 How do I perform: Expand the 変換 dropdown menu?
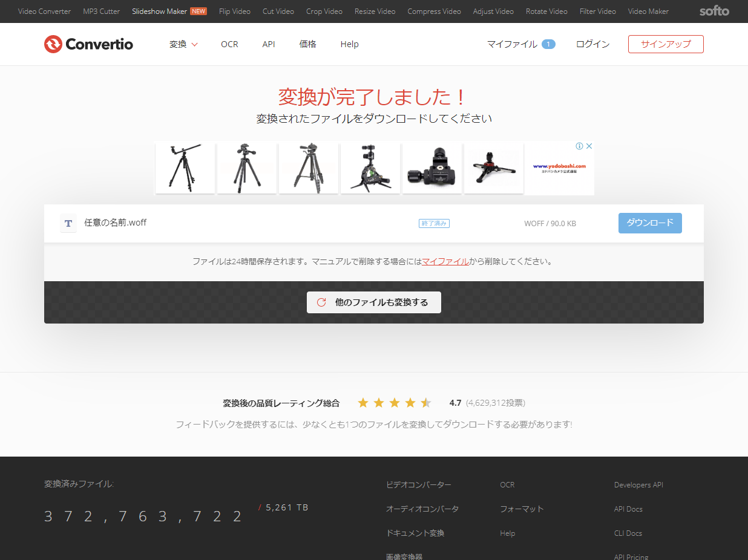point(183,44)
